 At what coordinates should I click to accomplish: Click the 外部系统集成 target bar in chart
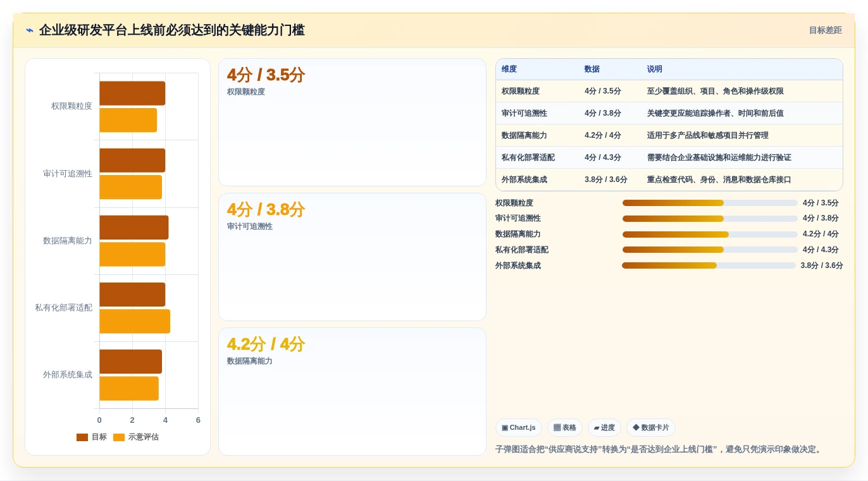click(x=130, y=362)
